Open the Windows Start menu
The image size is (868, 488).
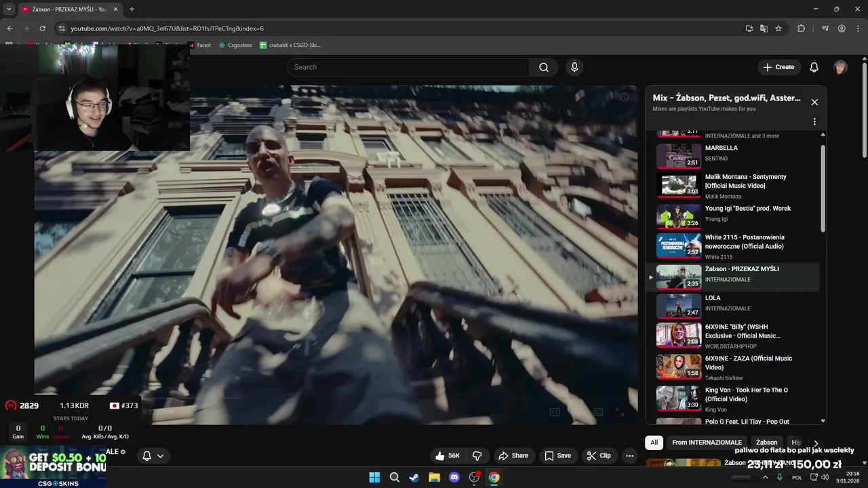374,477
